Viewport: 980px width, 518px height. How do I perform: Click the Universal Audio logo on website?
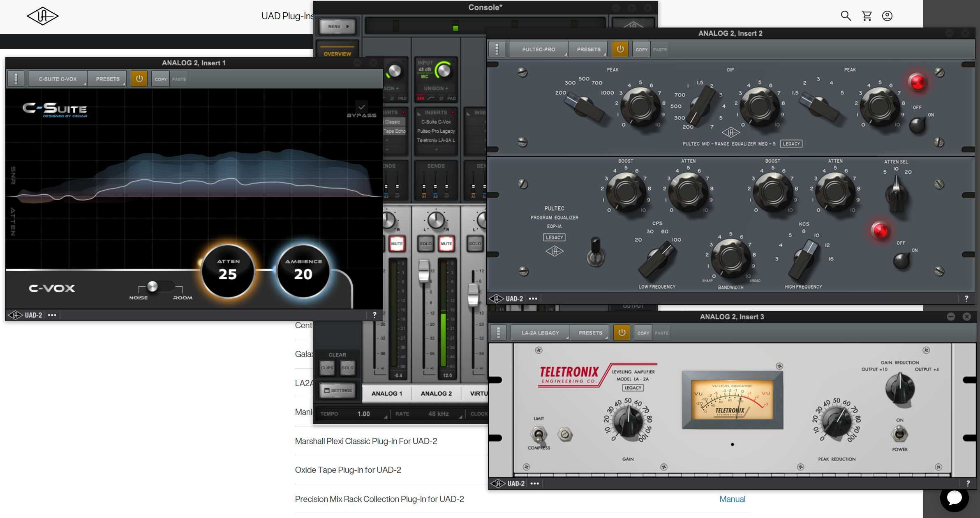click(x=43, y=16)
